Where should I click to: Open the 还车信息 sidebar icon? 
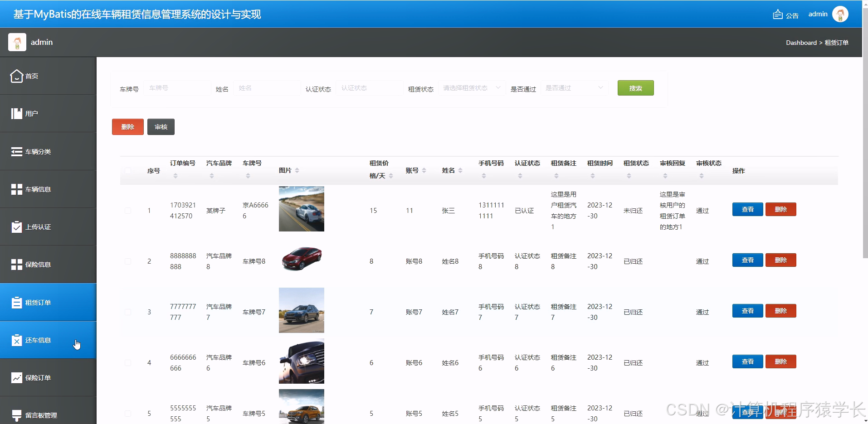(17, 340)
